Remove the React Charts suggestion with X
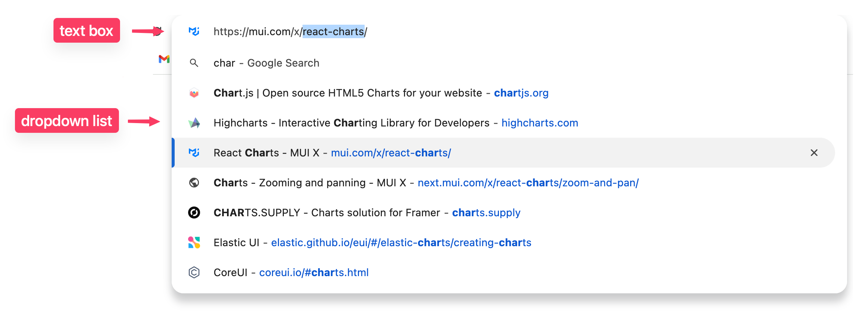Screen dimensions: 868x327 814,153
